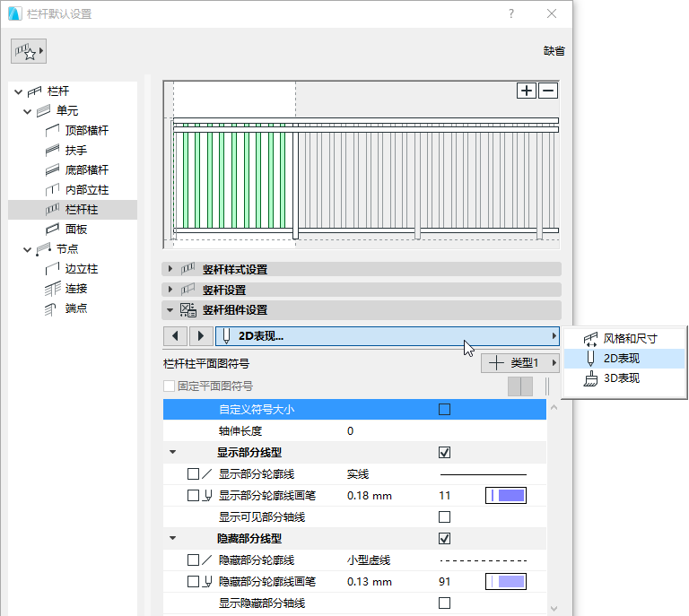The width and height of the screenshot is (689, 616).
Task: Open pen 91 color swatch
Action: (506, 582)
